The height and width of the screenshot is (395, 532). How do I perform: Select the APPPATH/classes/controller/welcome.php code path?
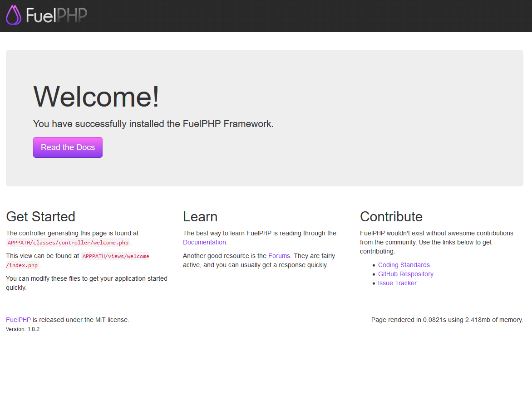pos(68,243)
